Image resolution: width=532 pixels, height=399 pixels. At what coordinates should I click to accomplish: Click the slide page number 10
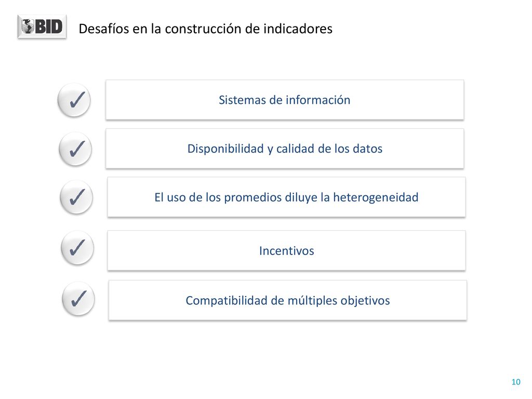[516, 382]
